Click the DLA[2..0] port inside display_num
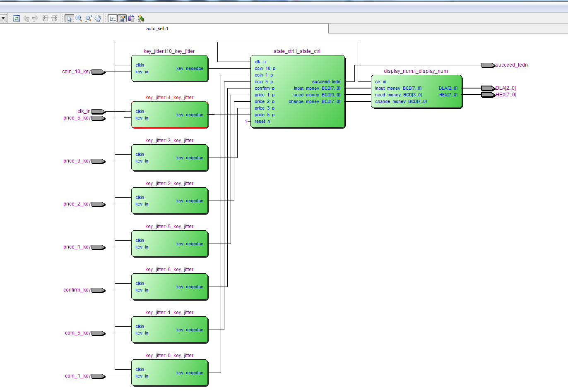568x392 pixels. tap(448, 88)
